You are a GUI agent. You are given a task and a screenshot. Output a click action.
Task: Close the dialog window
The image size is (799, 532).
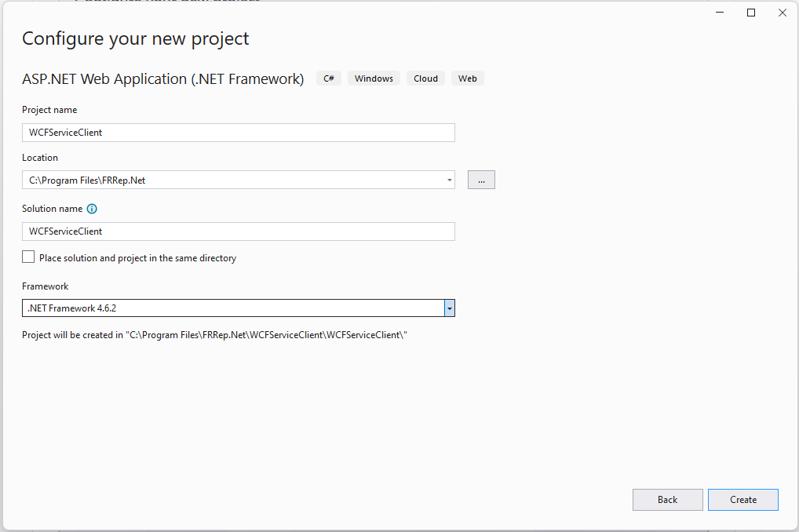click(x=783, y=13)
